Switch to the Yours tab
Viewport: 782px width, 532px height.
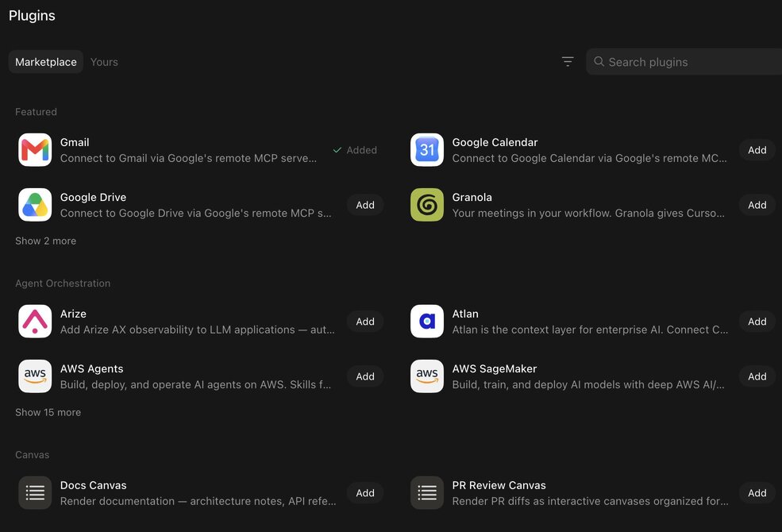point(104,62)
